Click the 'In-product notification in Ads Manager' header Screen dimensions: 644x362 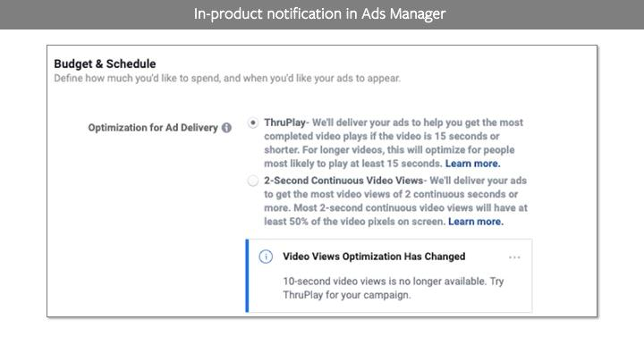pyautogui.click(x=319, y=14)
